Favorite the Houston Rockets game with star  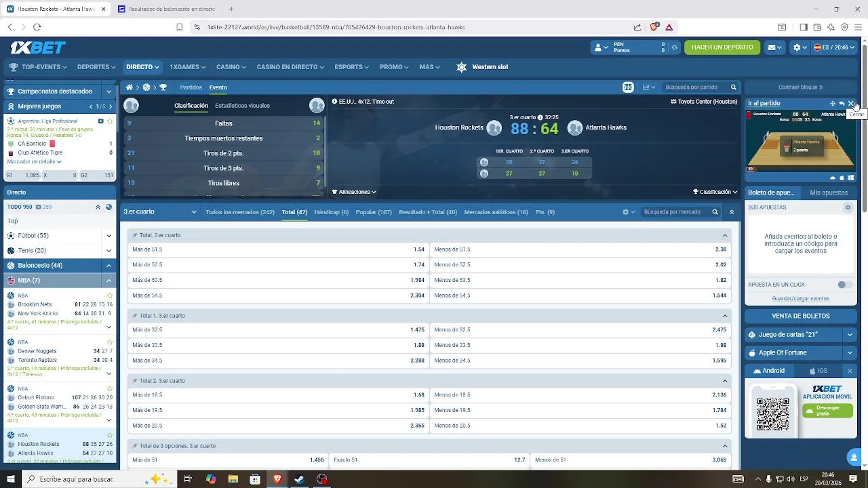110,435
